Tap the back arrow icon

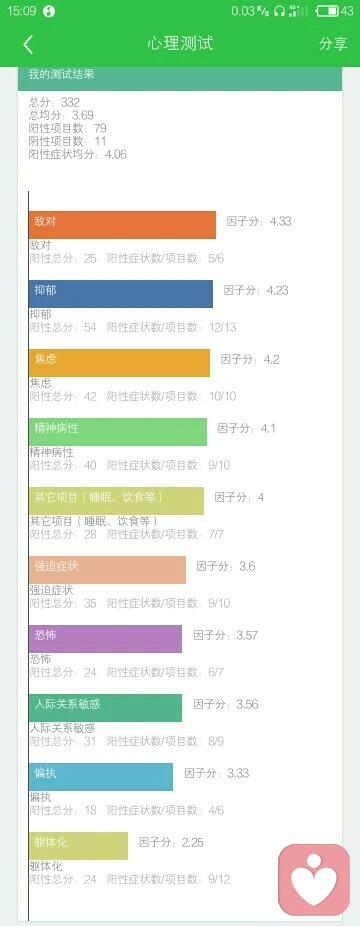pos(28,44)
